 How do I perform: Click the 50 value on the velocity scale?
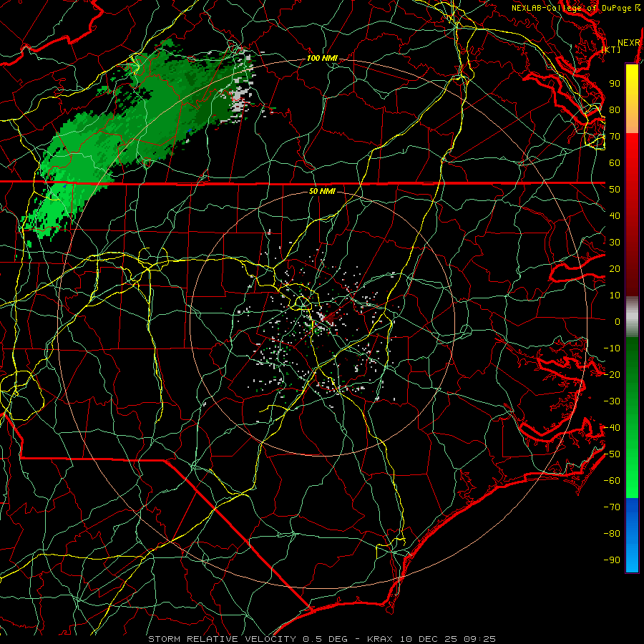tap(615, 190)
